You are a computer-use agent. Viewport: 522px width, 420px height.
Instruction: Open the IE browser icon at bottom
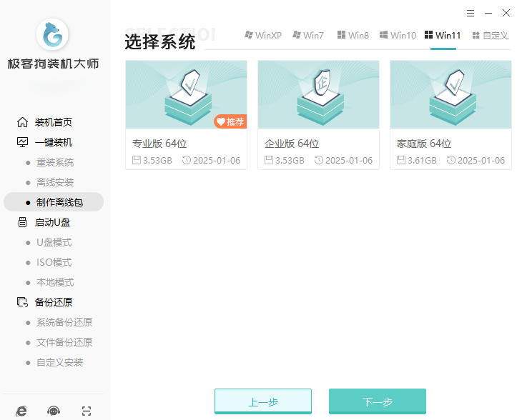coord(21,411)
